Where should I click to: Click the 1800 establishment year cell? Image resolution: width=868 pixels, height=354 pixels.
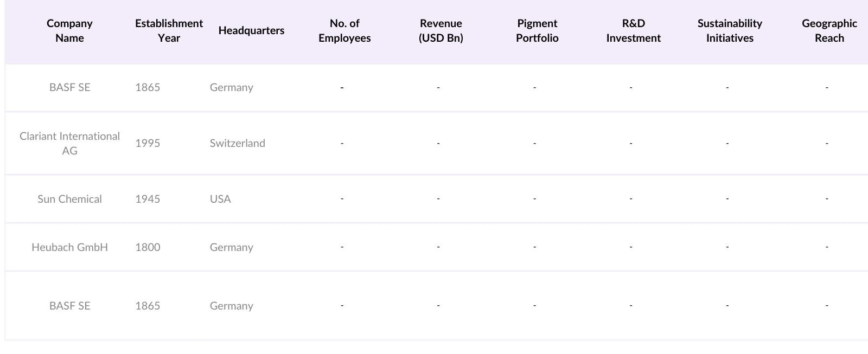point(148,247)
